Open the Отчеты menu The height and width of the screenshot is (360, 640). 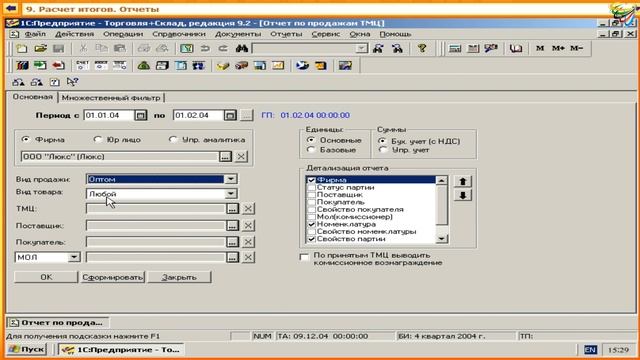[x=286, y=34]
